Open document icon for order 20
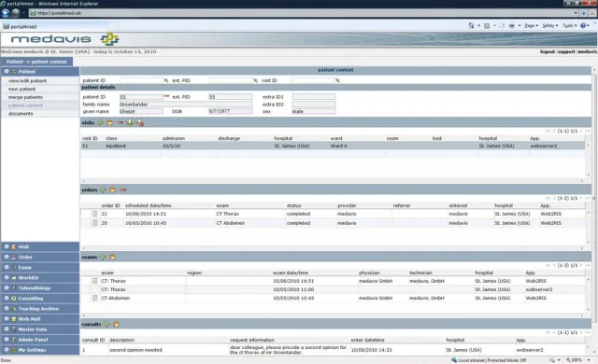The width and height of the screenshot is (598, 364). click(x=94, y=223)
